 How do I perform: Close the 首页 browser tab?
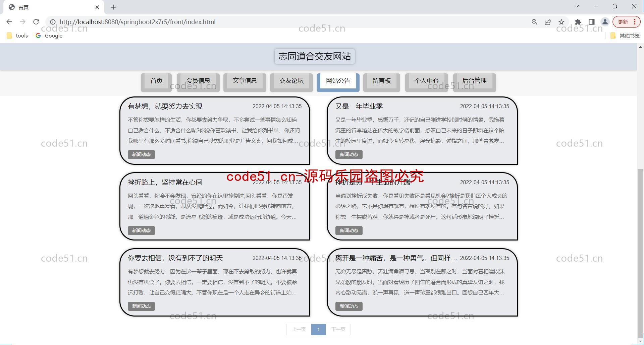[97, 7]
